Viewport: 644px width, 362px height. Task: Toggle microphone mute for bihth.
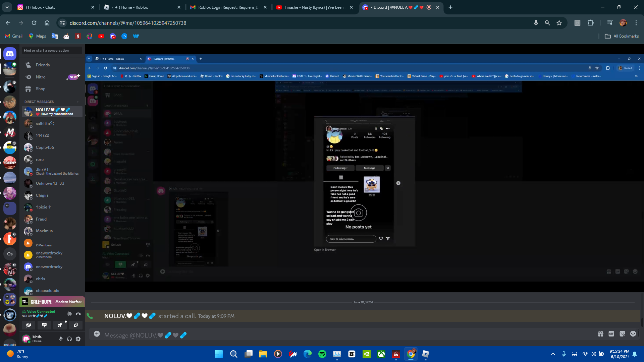tap(61, 339)
